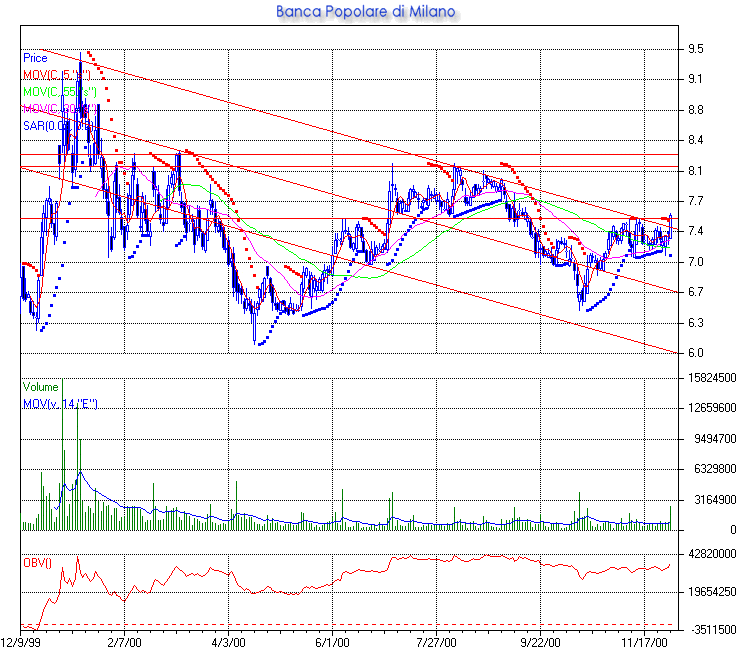The image size is (744, 655).
Task: Click the 7.7 price axis value
Action: 696,201
